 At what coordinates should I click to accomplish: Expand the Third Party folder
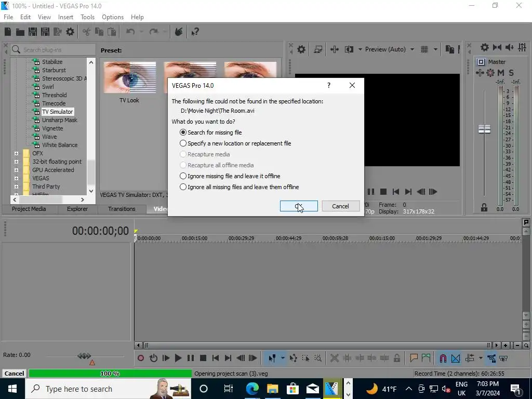tap(16, 187)
